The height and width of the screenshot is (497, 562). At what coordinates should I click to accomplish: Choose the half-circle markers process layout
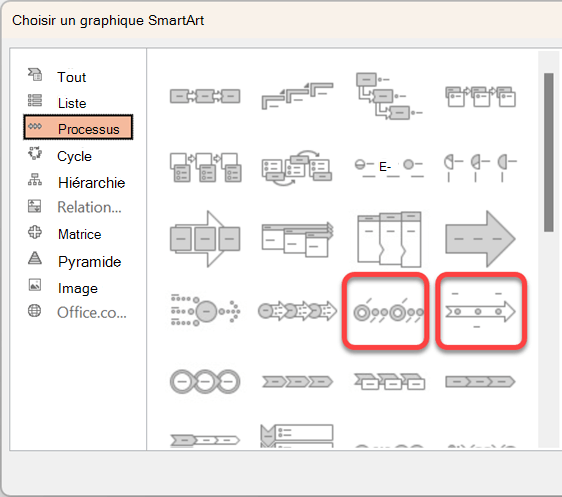pos(480,167)
